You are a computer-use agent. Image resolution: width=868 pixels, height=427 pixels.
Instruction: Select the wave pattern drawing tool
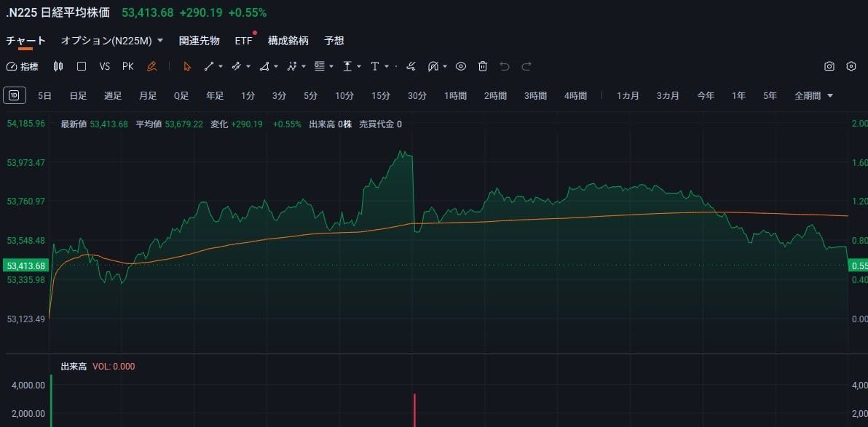point(292,66)
